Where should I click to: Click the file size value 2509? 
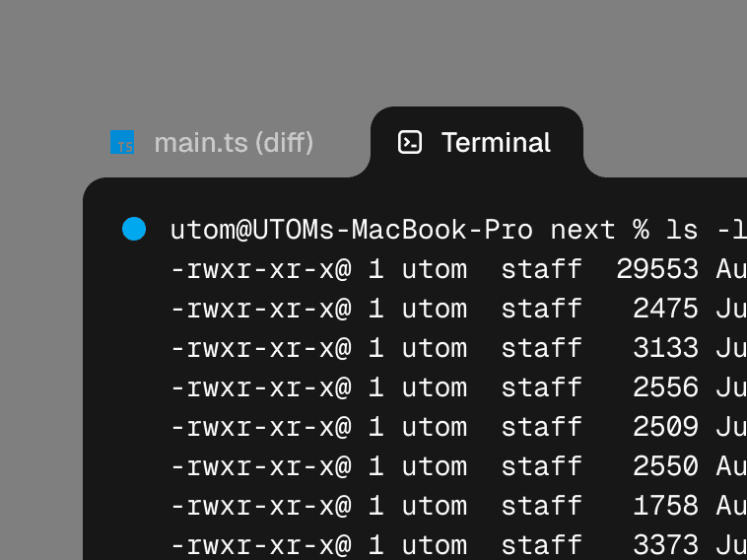(665, 427)
